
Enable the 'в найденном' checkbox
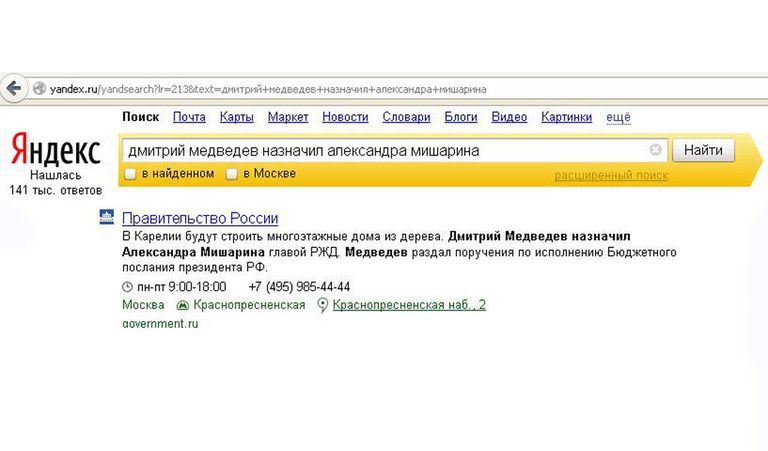(x=130, y=174)
